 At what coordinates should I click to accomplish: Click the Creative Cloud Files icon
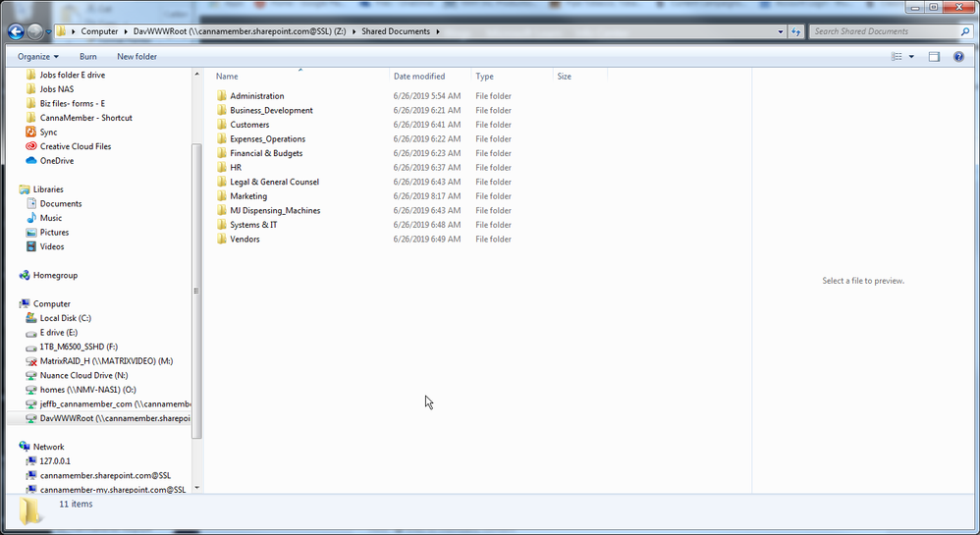coord(30,146)
